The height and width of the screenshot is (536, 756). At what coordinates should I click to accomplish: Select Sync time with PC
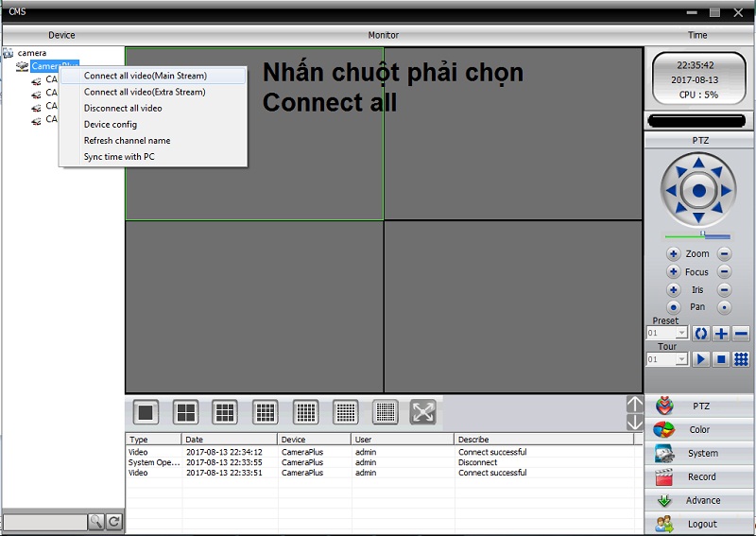click(153, 157)
